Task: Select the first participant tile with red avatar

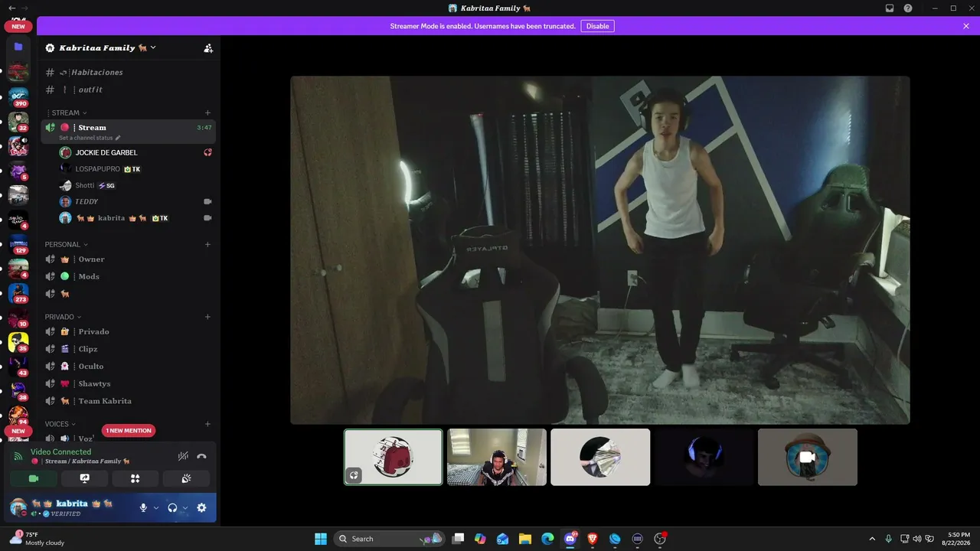Action: click(x=394, y=457)
